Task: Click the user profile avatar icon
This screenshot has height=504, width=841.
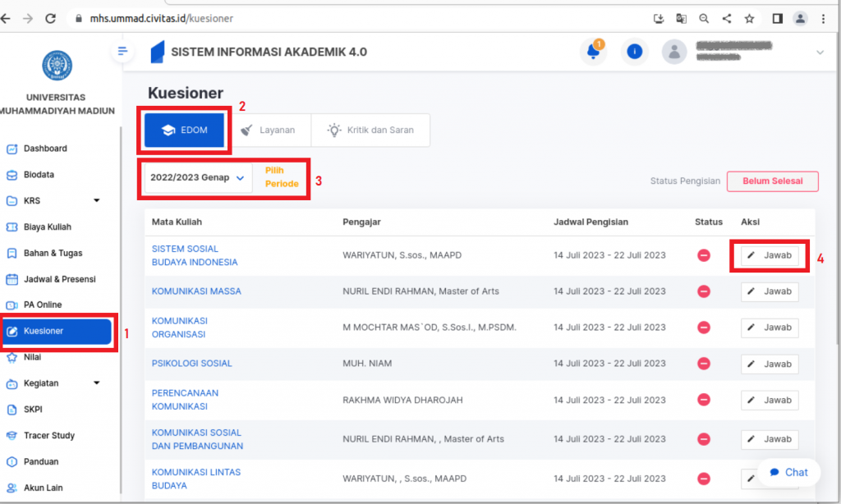Action: pyautogui.click(x=674, y=53)
